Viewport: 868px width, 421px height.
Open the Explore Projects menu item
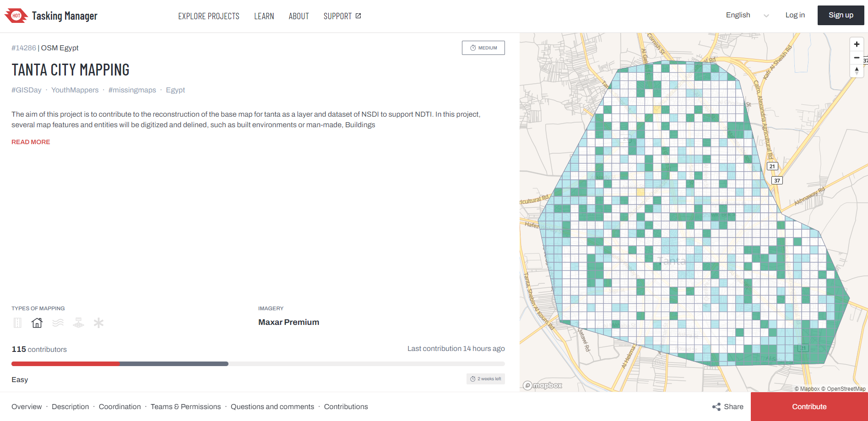click(209, 16)
